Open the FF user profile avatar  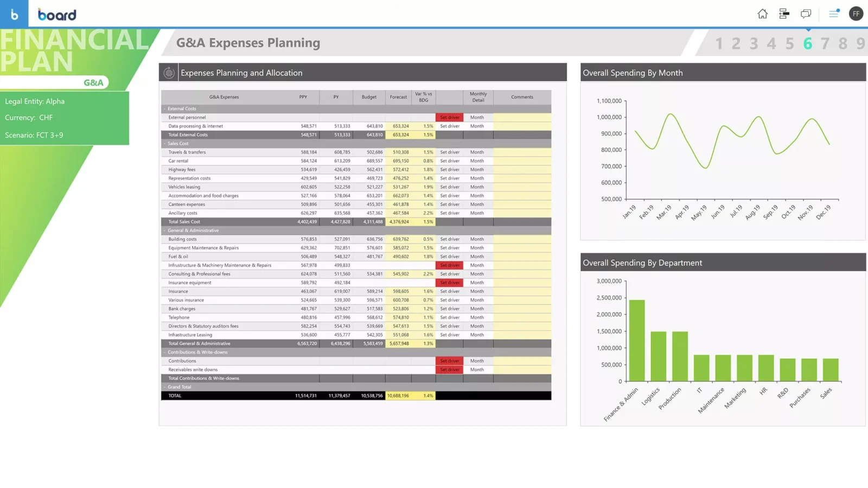856,14
